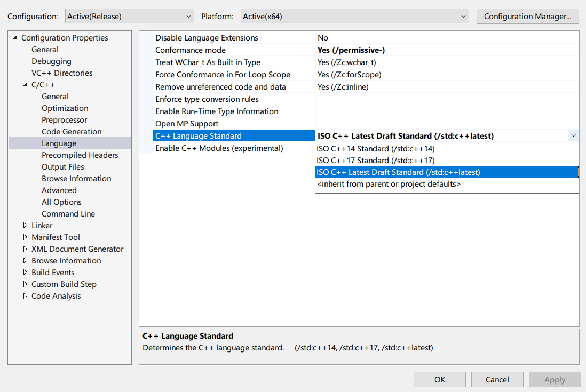Click the OK button
This screenshot has height=392, width=586.
click(439, 379)
